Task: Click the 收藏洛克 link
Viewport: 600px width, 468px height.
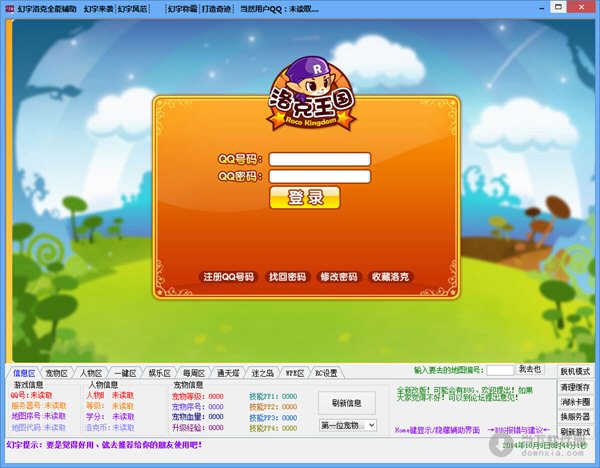Action: 390,277
